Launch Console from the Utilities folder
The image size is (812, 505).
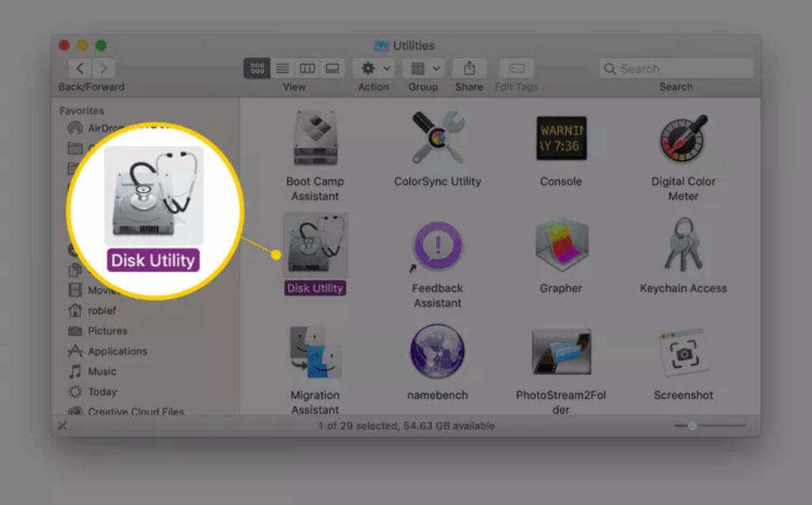[x=561, y=139]
